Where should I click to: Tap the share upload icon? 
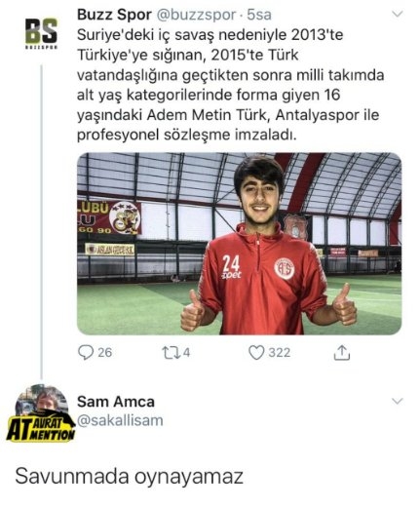[x=342, y=352]
